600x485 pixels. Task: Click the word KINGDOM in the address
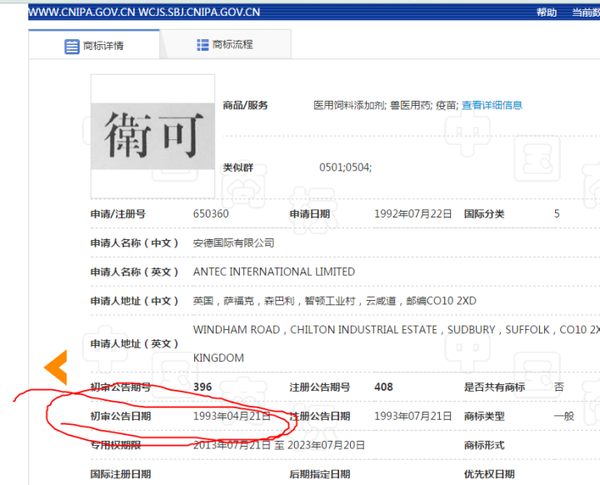point(218,358)
